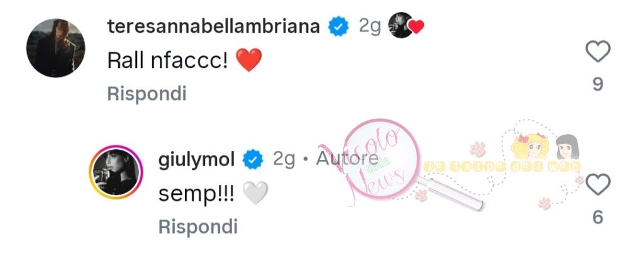Open the teresannabellambriana profile picture

click(55, 48)
